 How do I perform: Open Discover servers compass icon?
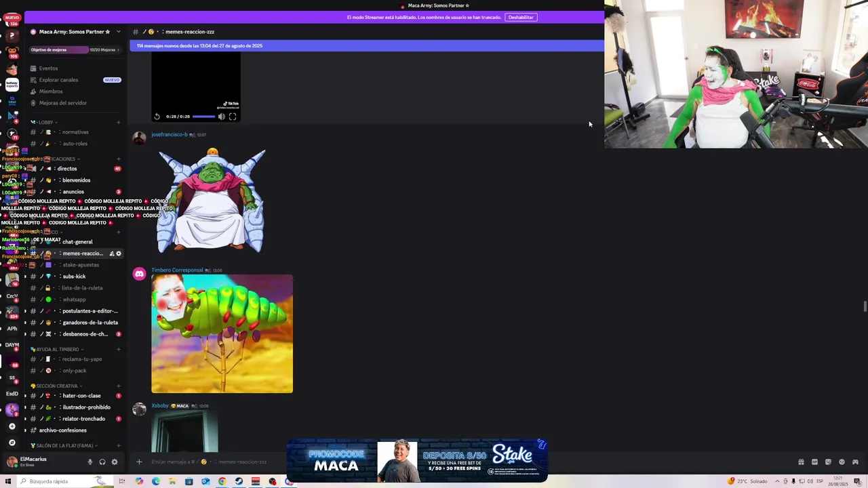point(12,443)
